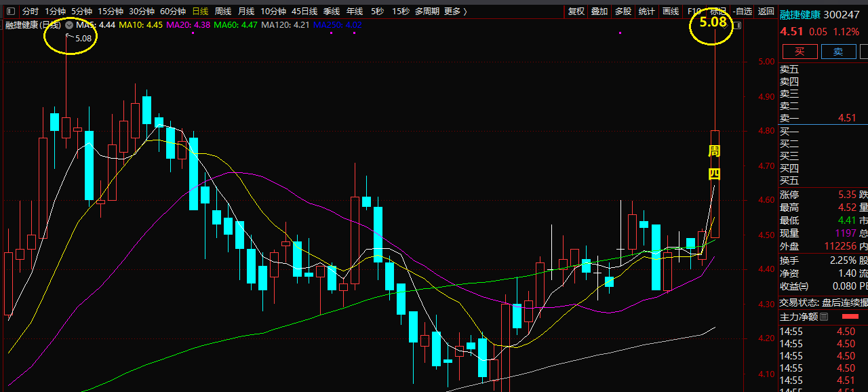Click the 叠加 overlay button
This screenshot has height=392, width=868.
pyautogui.click(x=599, y=12)
